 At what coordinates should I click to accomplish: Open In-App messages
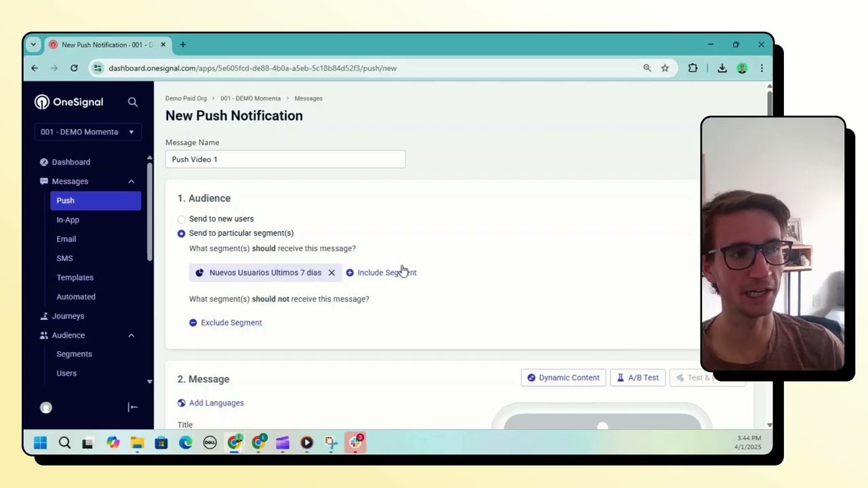(x=68, y=220)
